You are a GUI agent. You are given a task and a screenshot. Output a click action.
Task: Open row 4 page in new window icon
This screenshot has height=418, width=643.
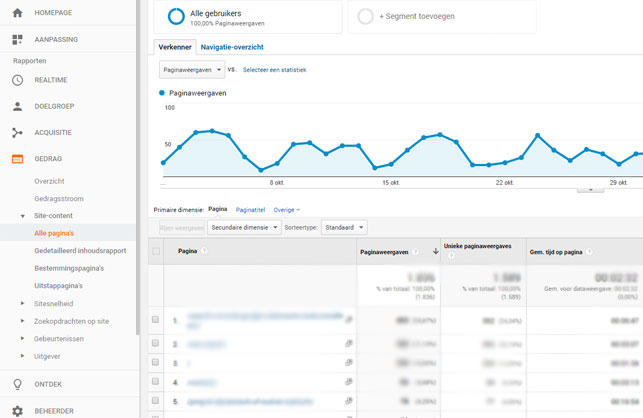click(349, 382)
